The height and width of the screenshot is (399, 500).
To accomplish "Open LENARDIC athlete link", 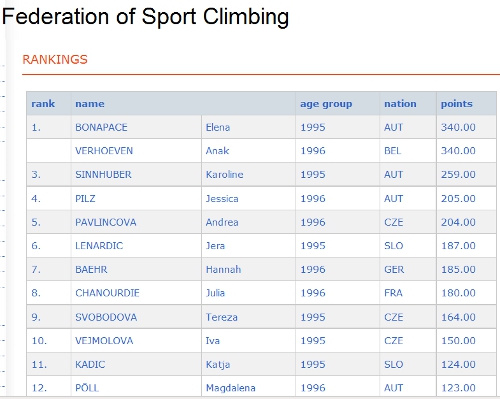I will pyautogui.click(x=99, y=246).
